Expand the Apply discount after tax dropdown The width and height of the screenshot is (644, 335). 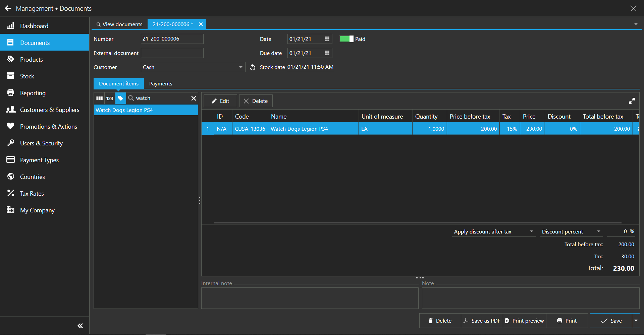click(x=531, y=231)
